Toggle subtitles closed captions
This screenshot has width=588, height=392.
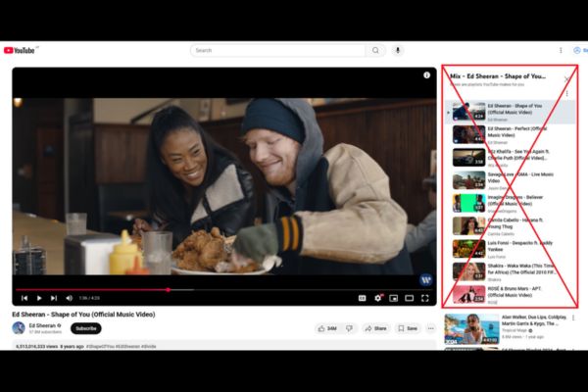[x=362, y=298]
